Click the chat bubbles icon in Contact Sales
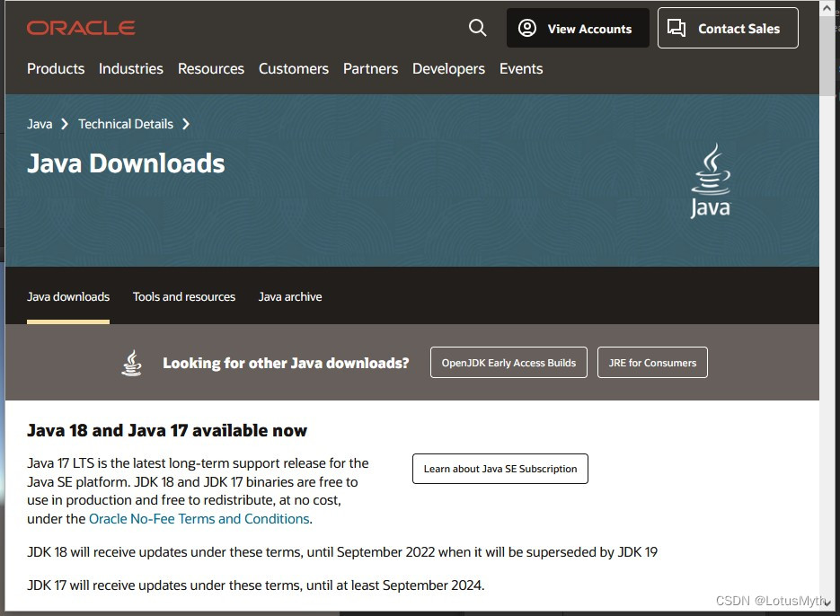The width and height of the screenshot is (840, 616). tap(676, 28)
